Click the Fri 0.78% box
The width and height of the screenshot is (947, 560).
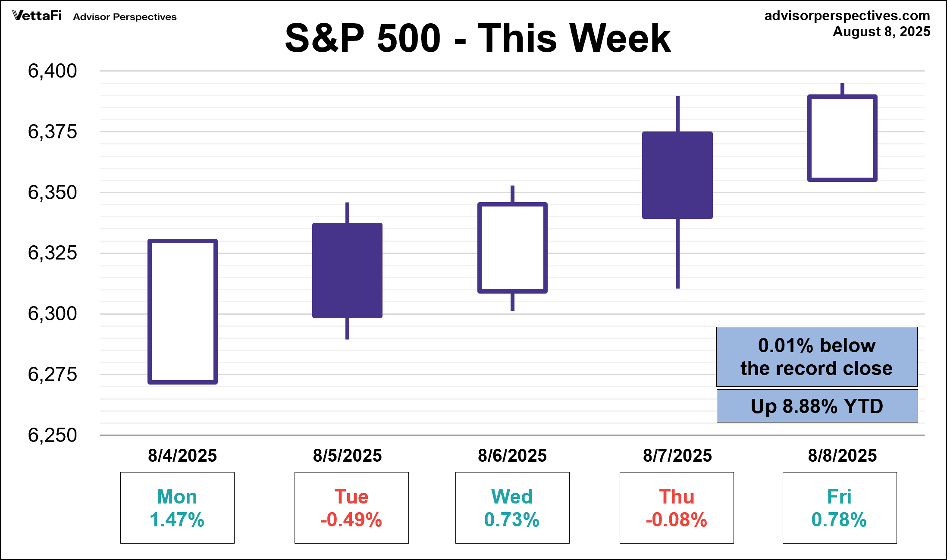click(x=840, y=508)
